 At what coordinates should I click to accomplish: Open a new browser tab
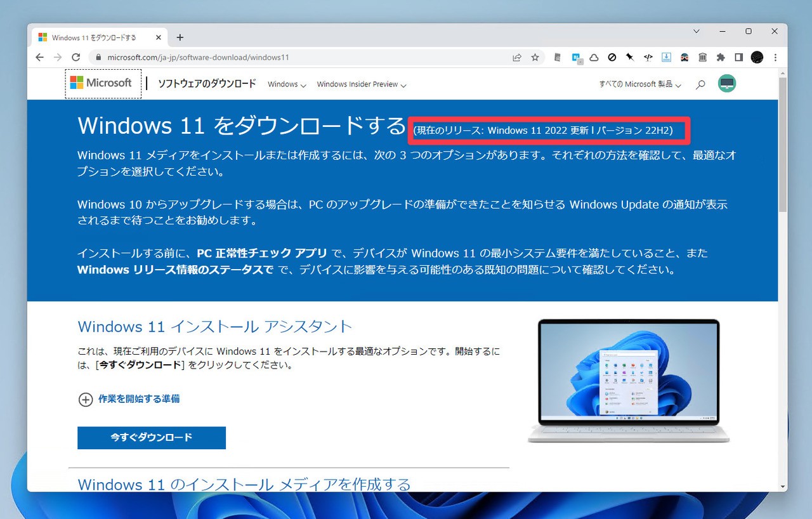[x=180, y=37]
